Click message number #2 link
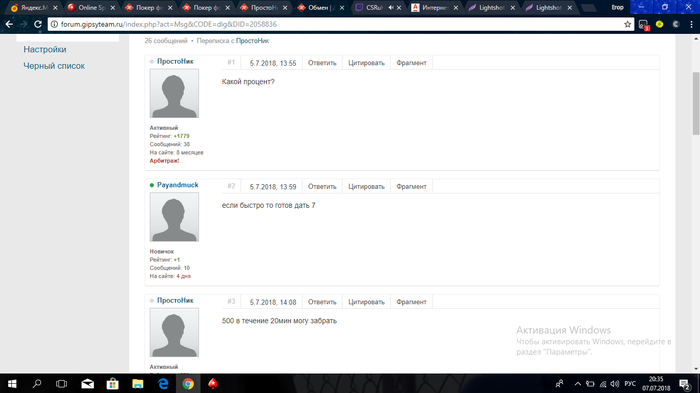 [231, 186]
